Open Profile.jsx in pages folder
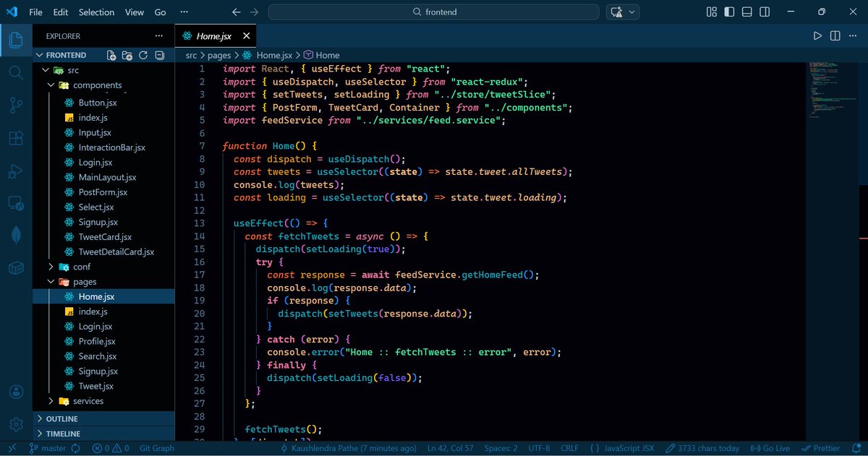Viewport: 868px width, 456px height. (x=97, y=342)
